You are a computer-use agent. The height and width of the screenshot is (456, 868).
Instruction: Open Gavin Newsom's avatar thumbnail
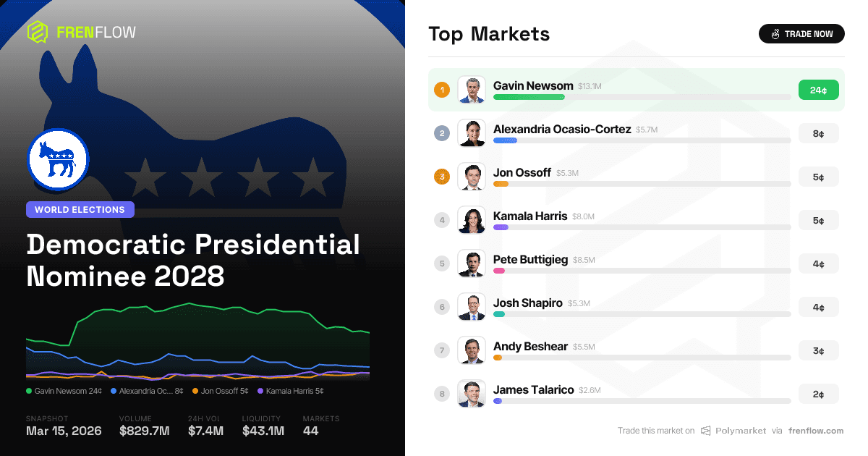tap(472, 90)
